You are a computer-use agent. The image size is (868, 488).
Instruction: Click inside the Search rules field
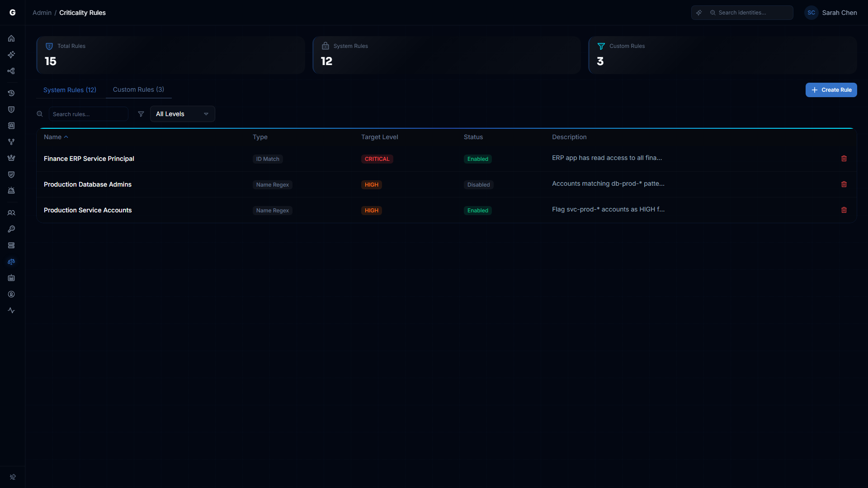[x=88, y=114]
